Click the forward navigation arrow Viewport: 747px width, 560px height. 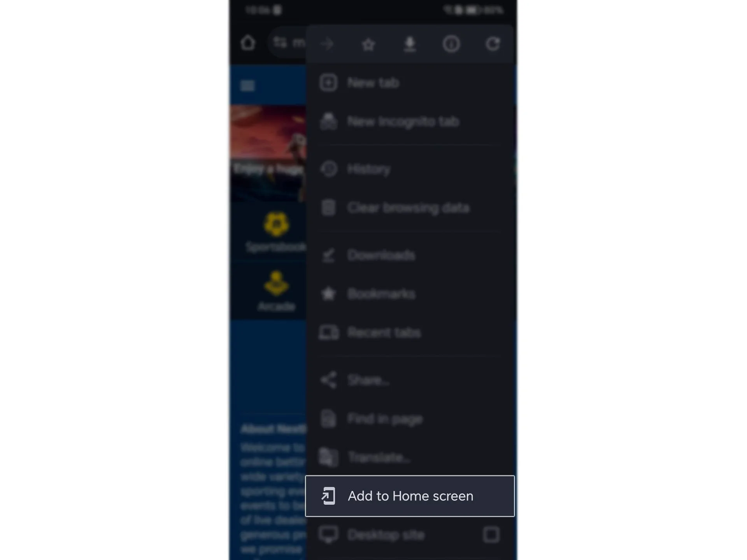(327, 44)
